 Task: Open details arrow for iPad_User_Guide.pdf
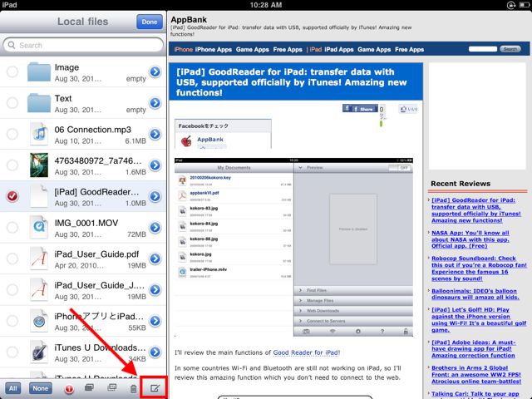[x=155, y=259]
